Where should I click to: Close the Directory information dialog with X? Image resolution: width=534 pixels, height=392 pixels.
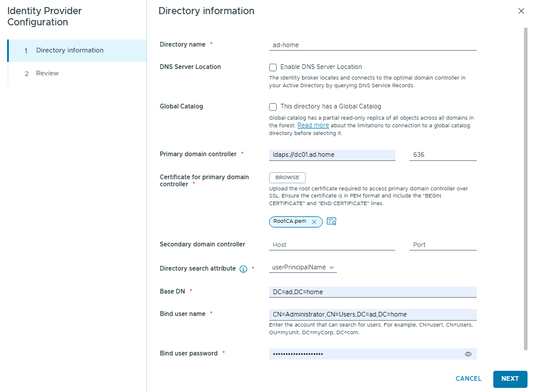pos(520,11)
